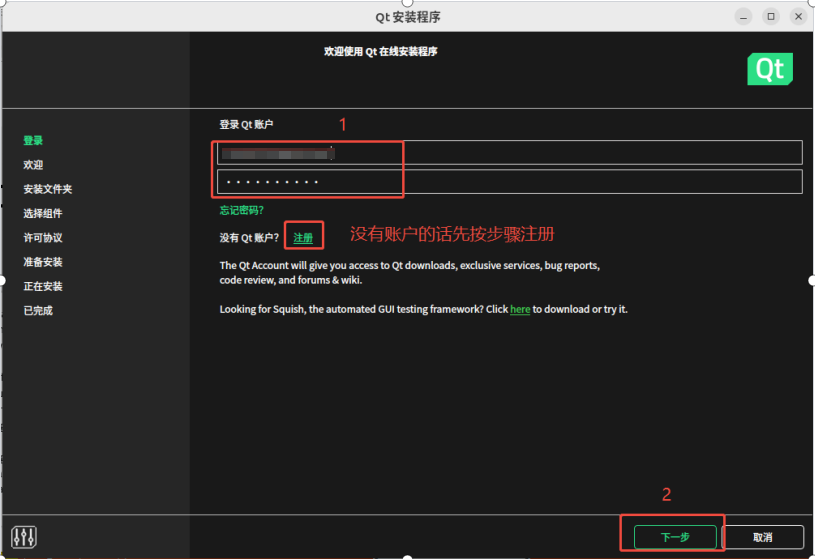Click the 下一步 button
The height and width of the screenshot is (559, 815).
tap(675, 537)
